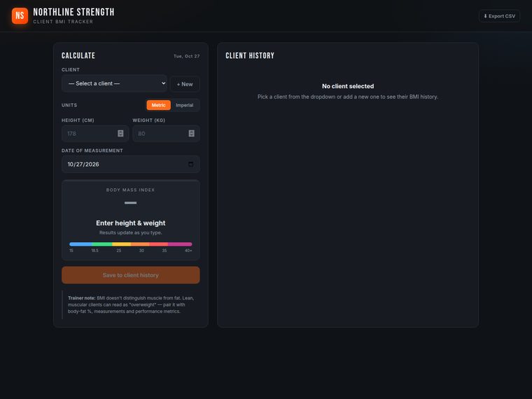Click the yellow segment of BMI scale
The width and height of the screenshot is (532, 399).
pos(122,244)
